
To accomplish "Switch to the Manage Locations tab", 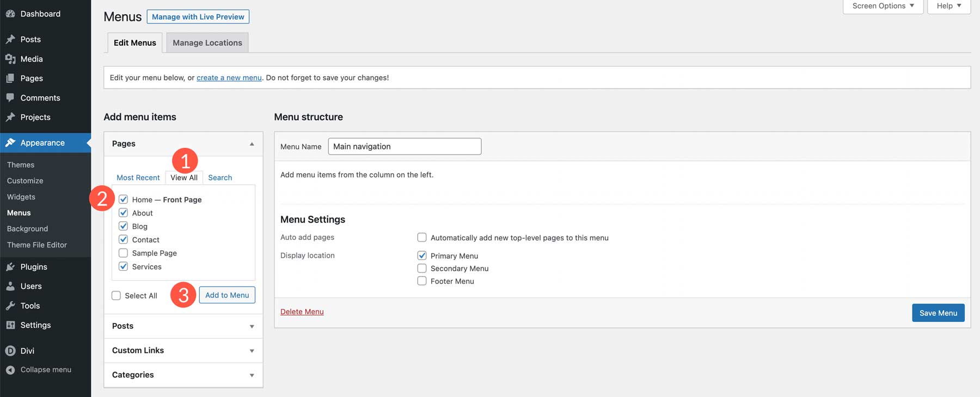I will [x=207, y=43].
